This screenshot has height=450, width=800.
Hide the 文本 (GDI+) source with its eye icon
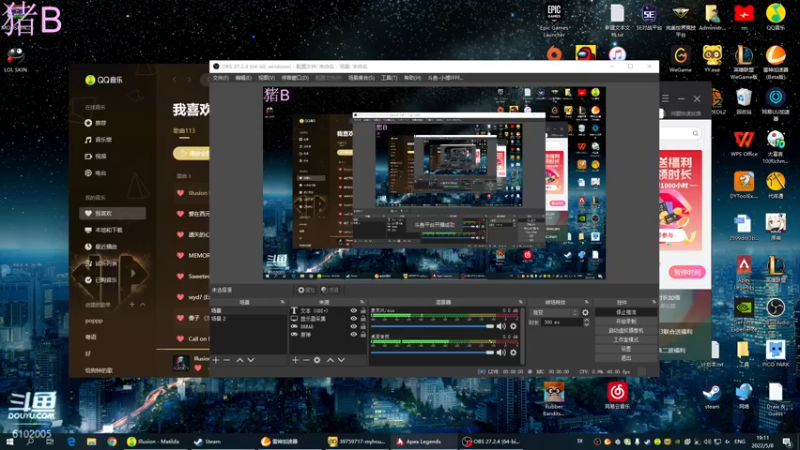point(353,310)
